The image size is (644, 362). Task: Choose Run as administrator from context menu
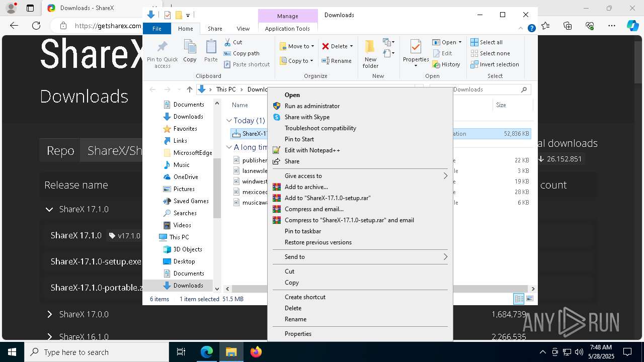(x=312, y=106)
